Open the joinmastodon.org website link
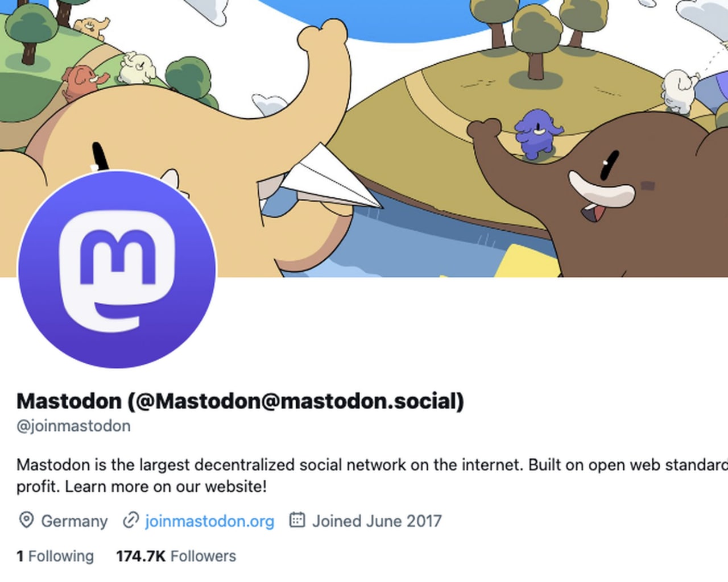The width and height of the screenshot is (728, 582). pos(209,521)
